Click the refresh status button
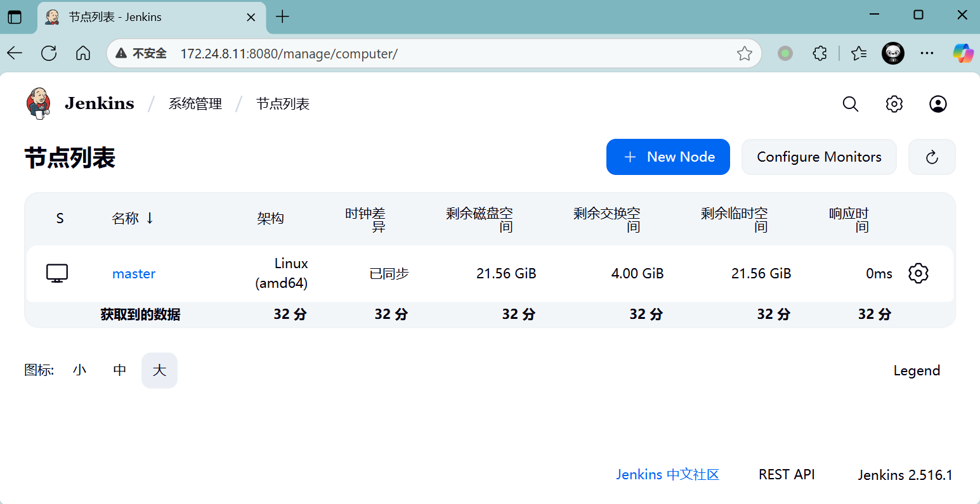Viewport: 980px width, 504px height. pos(932,157)
